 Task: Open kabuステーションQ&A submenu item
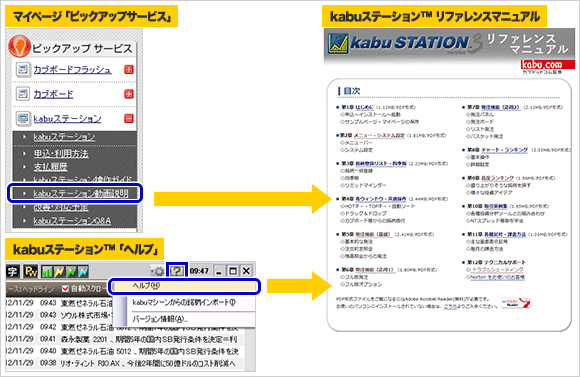coord(72,221)
